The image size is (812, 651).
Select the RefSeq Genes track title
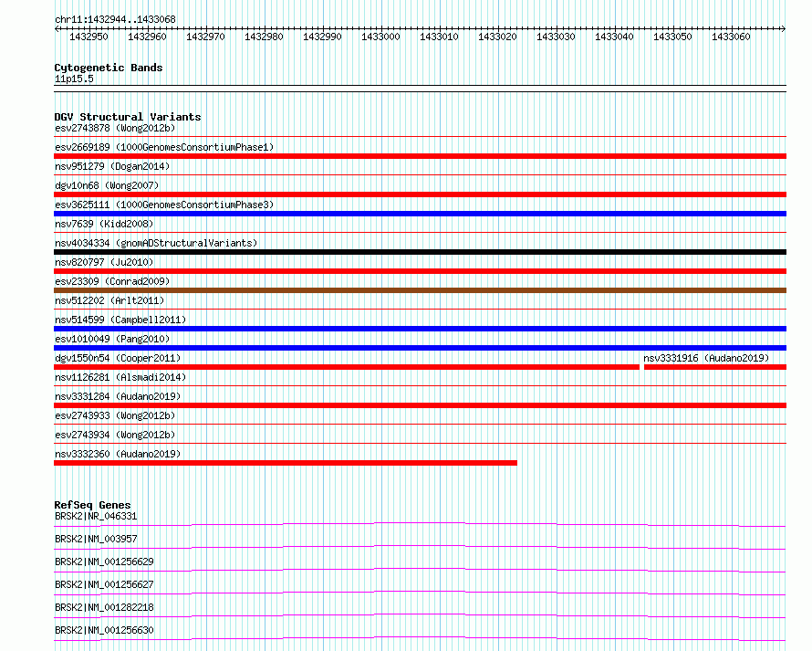tap(93, 505)
